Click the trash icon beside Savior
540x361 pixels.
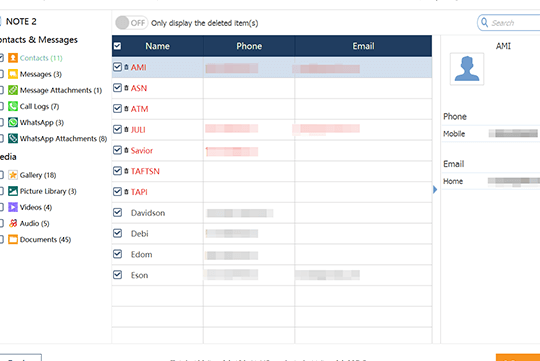(126, 150)
